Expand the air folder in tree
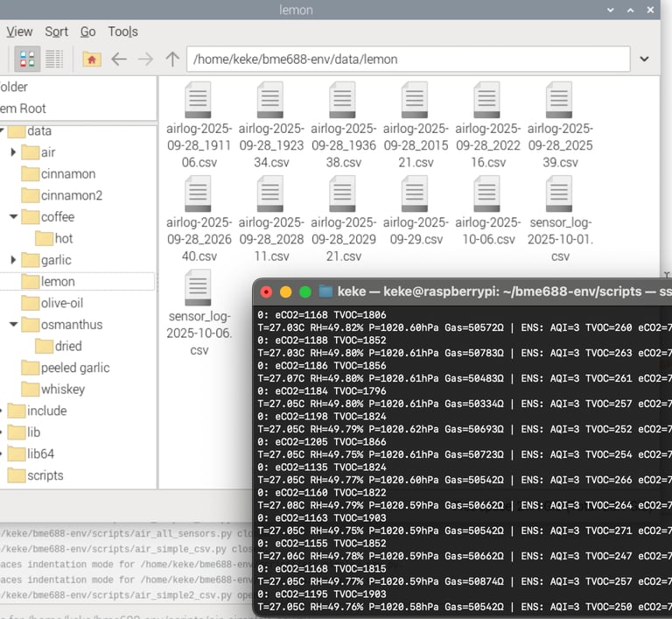The height and width of the screenshot is (619, 672). coord(13,152)
